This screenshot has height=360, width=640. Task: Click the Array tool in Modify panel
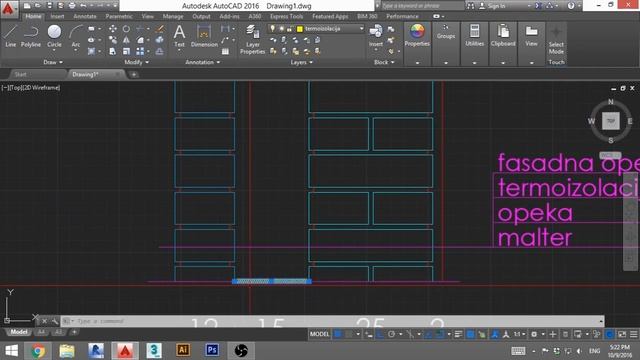pyautogui.click(x=140, y=51)
